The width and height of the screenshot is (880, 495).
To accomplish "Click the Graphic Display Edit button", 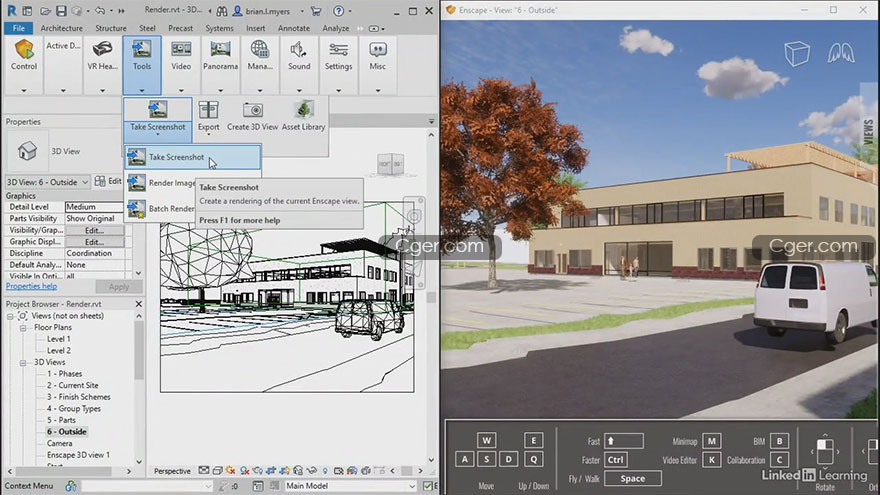I will pos(94,242).
